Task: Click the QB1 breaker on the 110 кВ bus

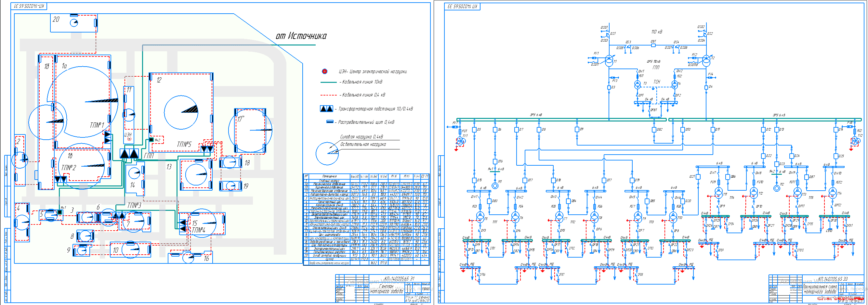Action: (653, 45)
